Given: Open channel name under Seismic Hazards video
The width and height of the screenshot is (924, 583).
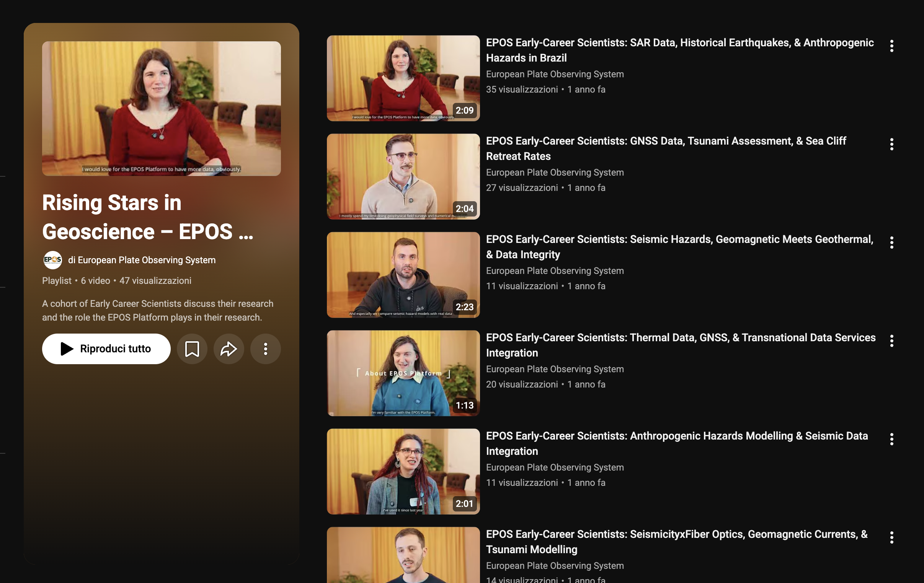Looking at the screenshot, I should pos(555,270).
